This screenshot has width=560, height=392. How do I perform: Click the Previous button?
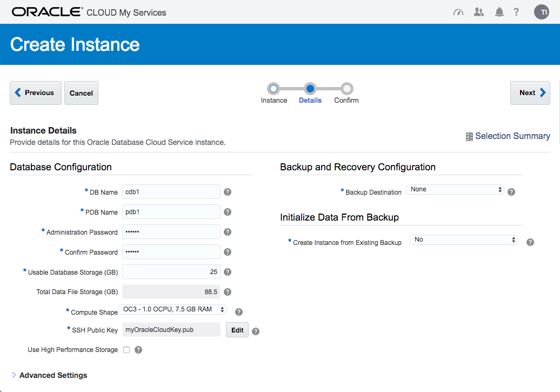pyautogui.click(x=36, y=93)
